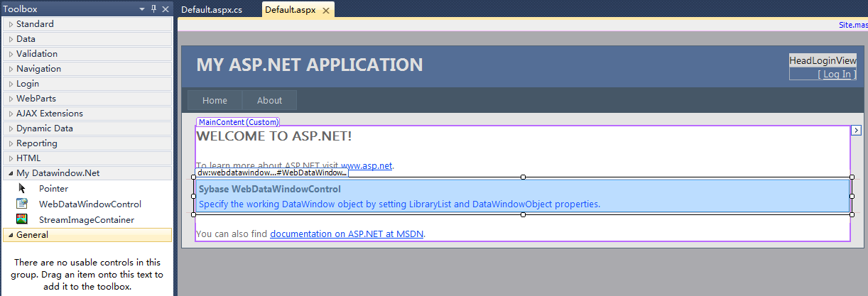
Task: Click the Log In link
Action: click(837, 74)
